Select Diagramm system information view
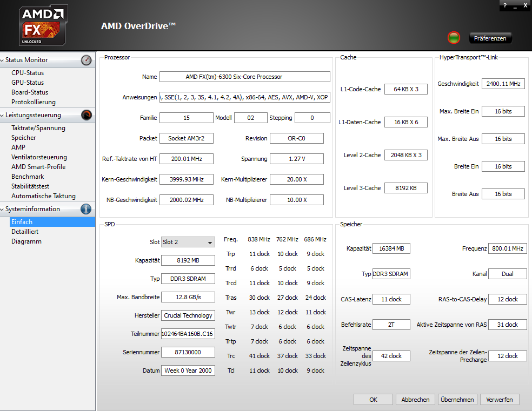532x411 pixels. [x=26, y=241]
